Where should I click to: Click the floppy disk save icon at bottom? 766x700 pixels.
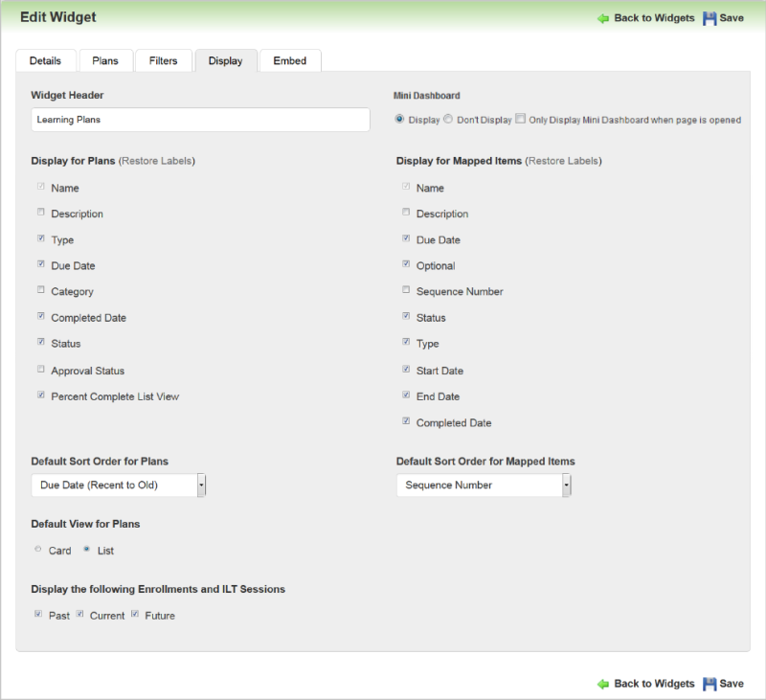pyautogui.click(x=710, y=684)
